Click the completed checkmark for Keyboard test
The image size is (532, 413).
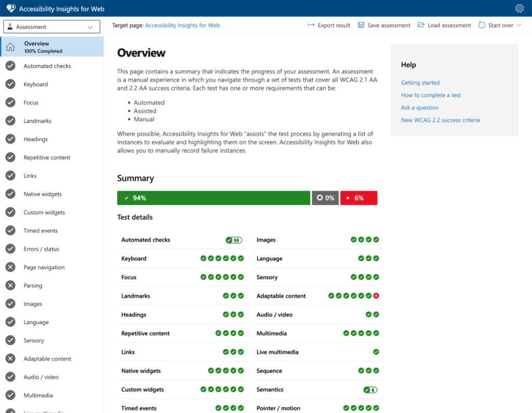pos(11,84)
